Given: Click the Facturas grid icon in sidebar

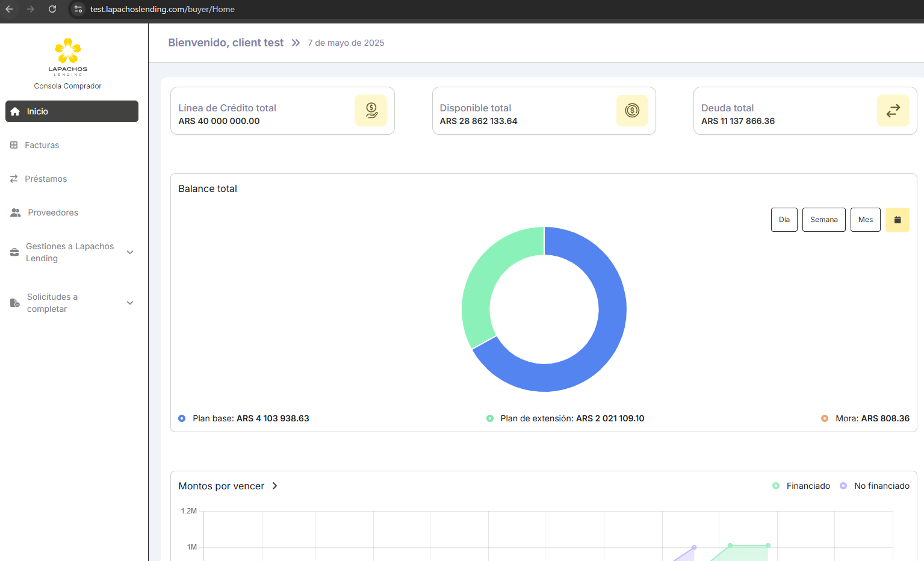Looking at the screenshot, I should click(14, 145).
